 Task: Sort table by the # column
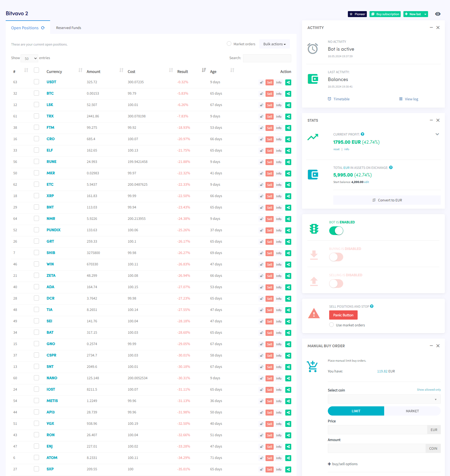pyautogui.click(x=26, y=70)
